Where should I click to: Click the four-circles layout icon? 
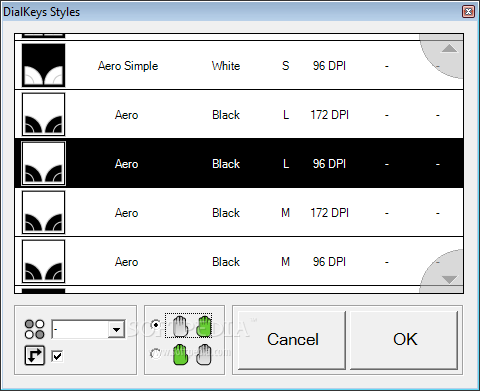pyautogui.click(x=34, y=329)
